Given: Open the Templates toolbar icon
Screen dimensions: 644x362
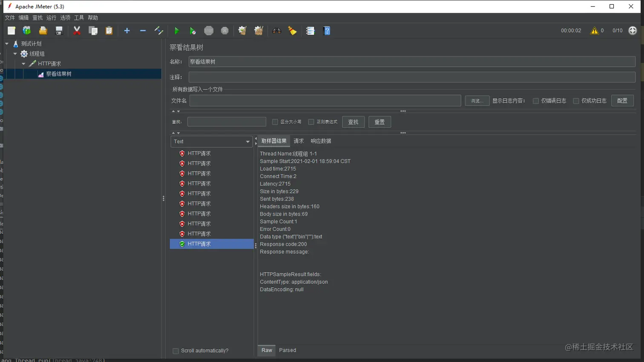Looking at the screenshot, I should pyautogui.click(x=27, y=31).
